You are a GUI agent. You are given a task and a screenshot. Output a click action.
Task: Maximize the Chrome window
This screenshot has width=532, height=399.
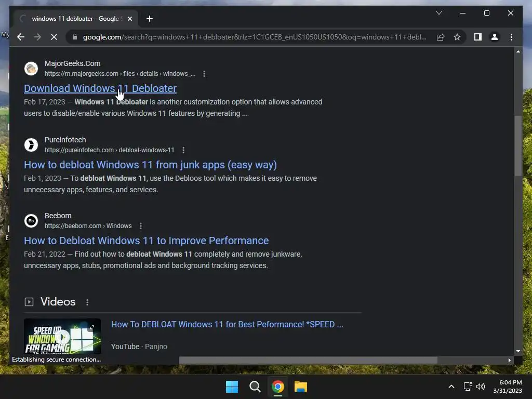click(486, 13)
